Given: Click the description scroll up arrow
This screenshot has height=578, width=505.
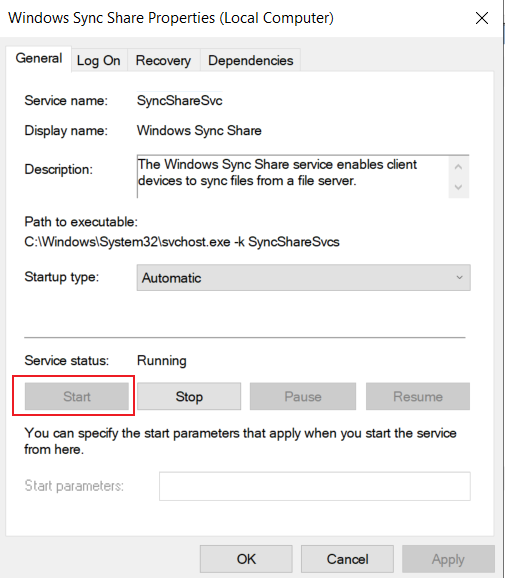Looking at the screenshot, I should (x=458, y=167).
